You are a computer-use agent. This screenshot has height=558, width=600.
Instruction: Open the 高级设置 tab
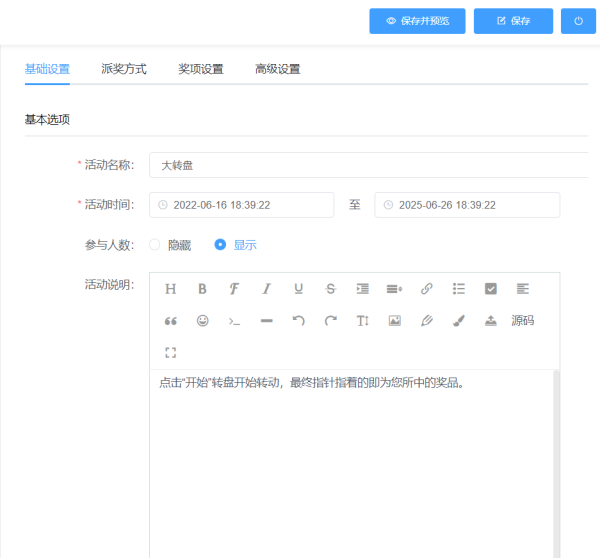click(x=278, y=69)
